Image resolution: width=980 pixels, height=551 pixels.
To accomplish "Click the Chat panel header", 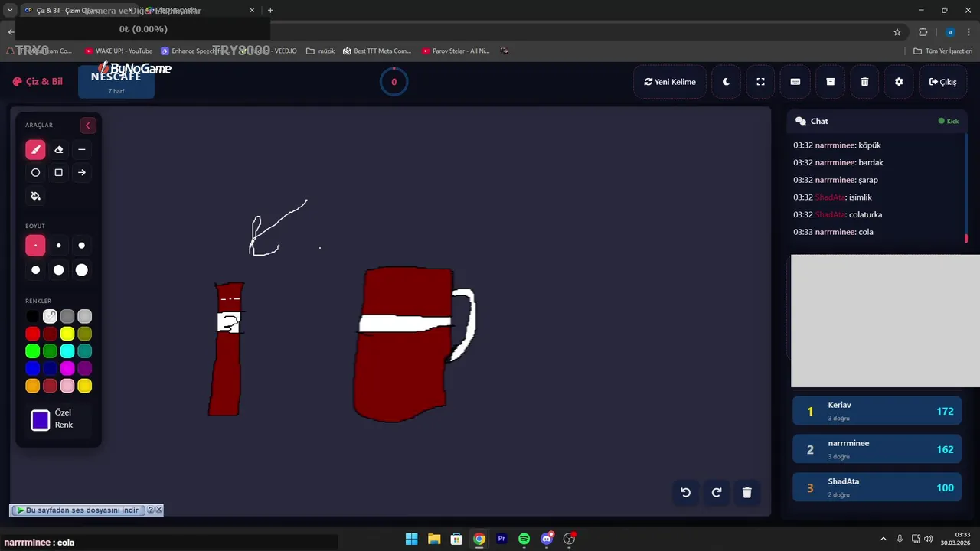I will pos(877,121).
